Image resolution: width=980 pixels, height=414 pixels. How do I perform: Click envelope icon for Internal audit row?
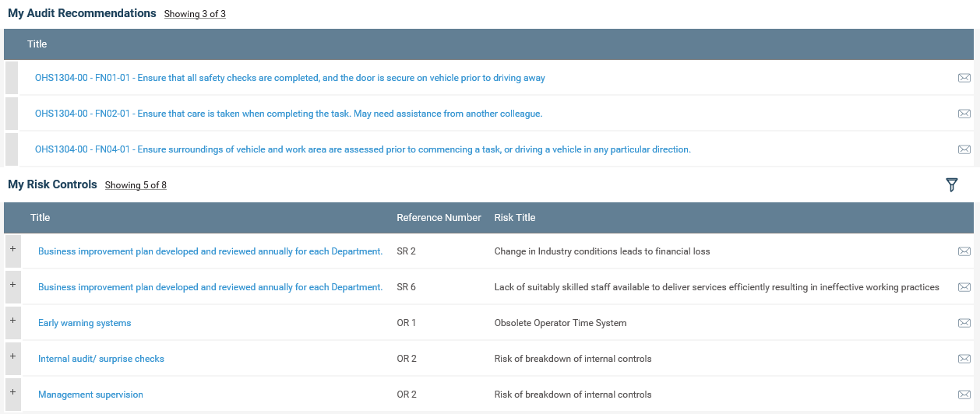(x=964, y=359)
